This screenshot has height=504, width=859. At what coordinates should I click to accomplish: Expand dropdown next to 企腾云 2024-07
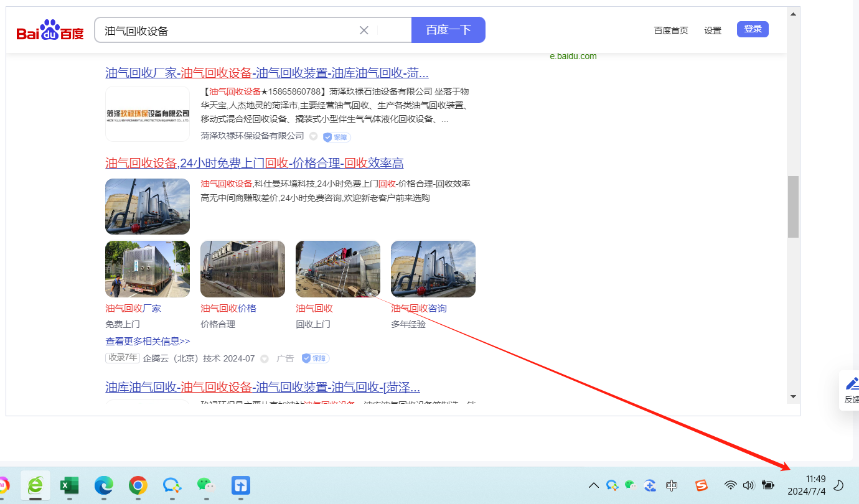point(265,359)
